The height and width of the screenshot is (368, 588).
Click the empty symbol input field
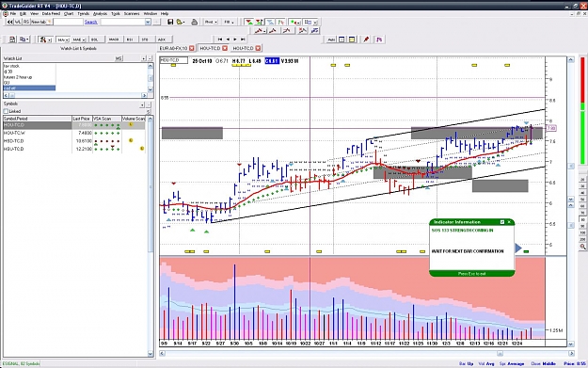point(68,23)
